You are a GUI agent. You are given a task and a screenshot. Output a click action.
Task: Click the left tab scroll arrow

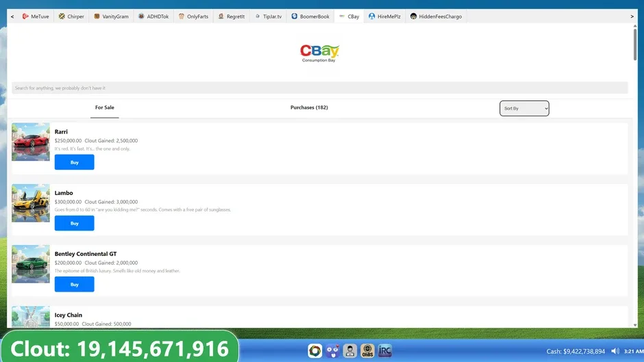[x=12, y=16]
